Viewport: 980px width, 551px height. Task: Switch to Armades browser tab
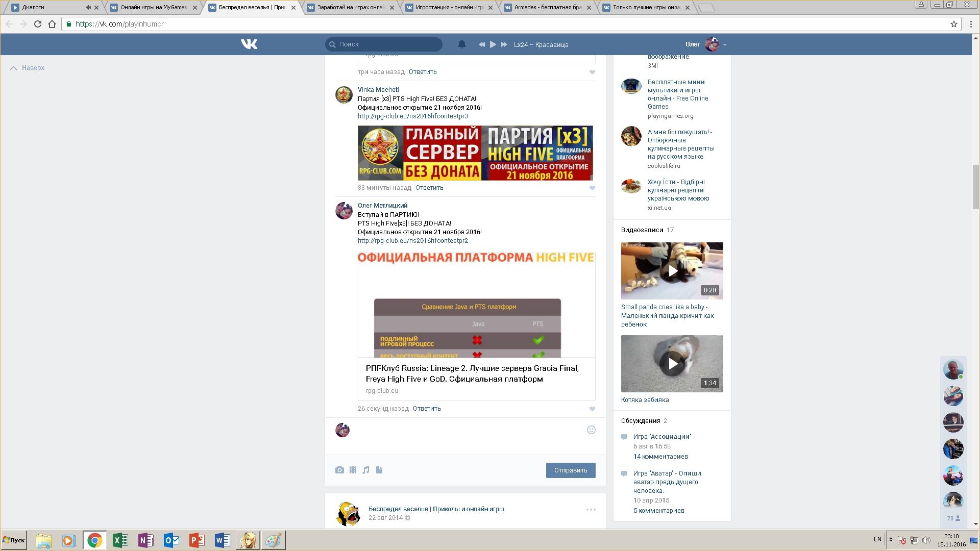coord(548,8)
